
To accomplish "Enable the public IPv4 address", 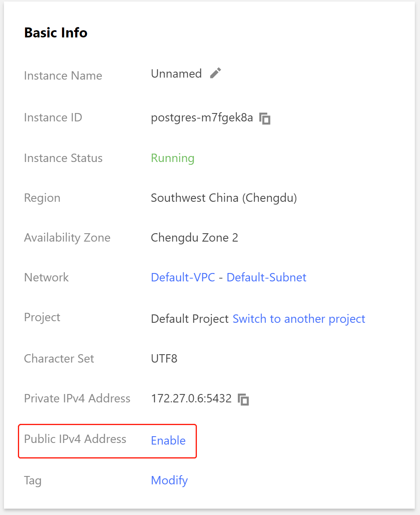I will tap(168, 441).
